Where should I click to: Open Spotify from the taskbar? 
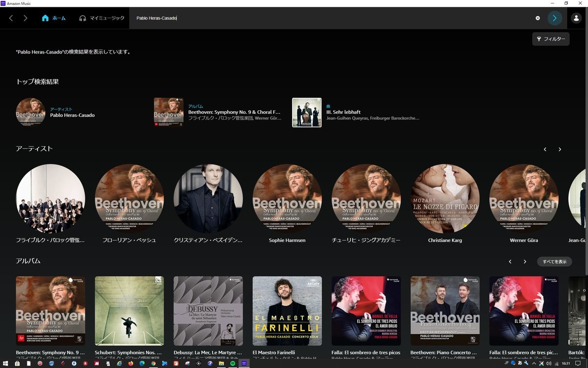point(233,363)
